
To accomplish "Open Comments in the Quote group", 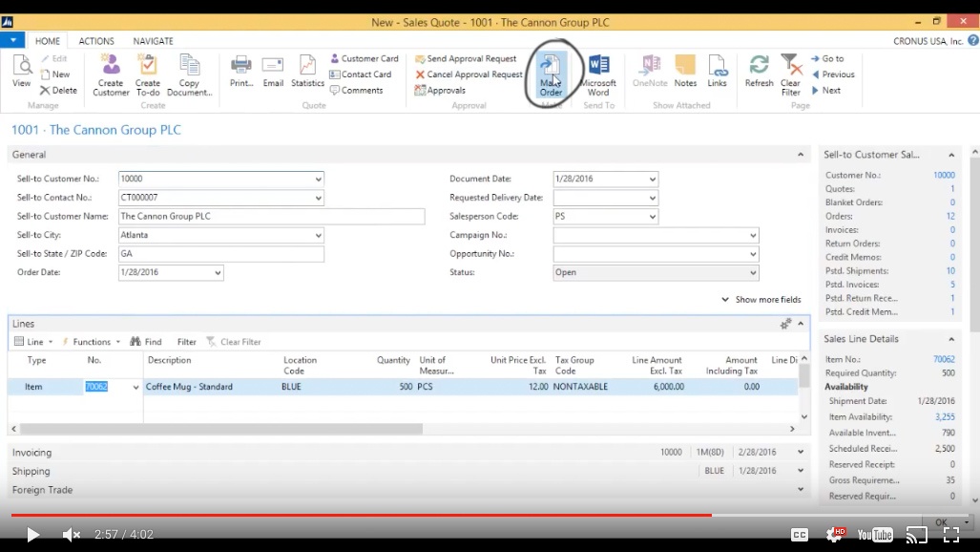I will pos(356,90).
